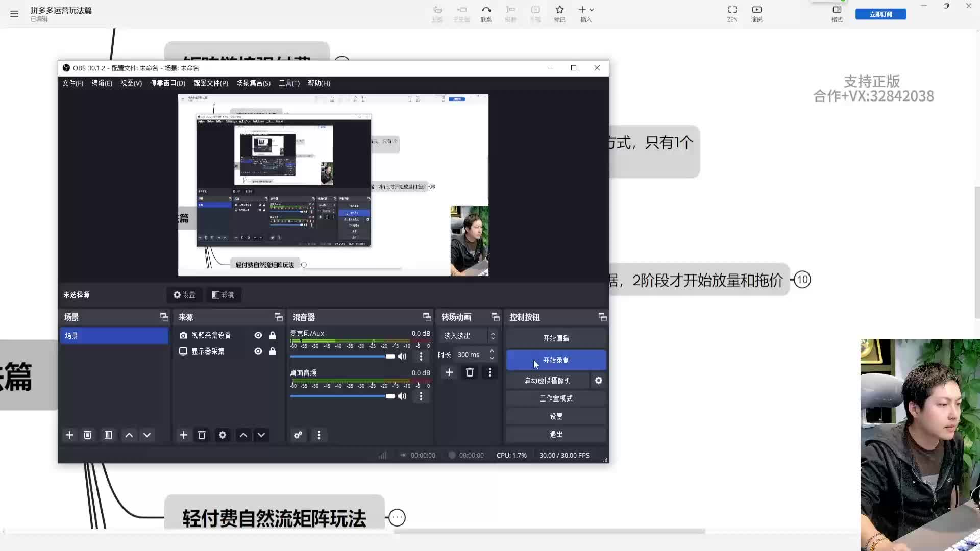Viewport: 980px width, 551px height.
Task: Open OBS 配置文件(P) menu
Action: pyautogui.click(x=211, y=83)
